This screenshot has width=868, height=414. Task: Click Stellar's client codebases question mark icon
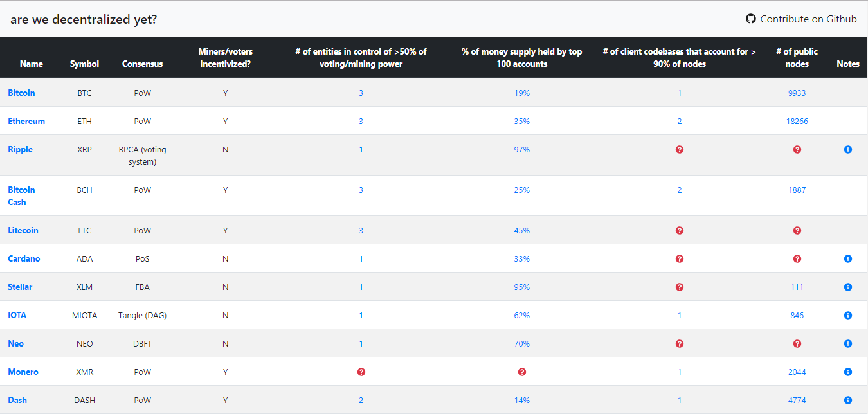[x=680, y=287]
